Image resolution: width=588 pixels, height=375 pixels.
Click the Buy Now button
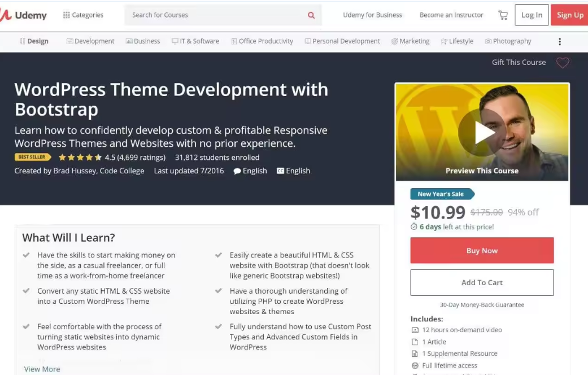482,250
